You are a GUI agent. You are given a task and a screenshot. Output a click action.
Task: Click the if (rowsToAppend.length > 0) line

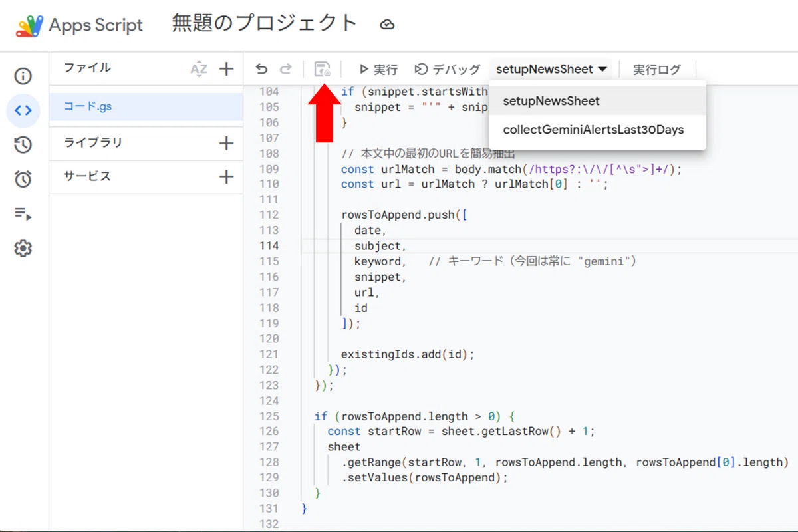tap(415, 416)
